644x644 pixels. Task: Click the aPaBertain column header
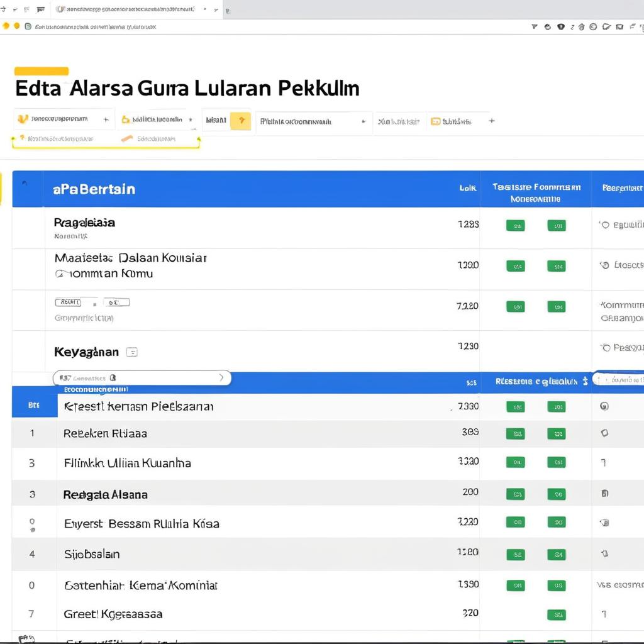[94, 189]
